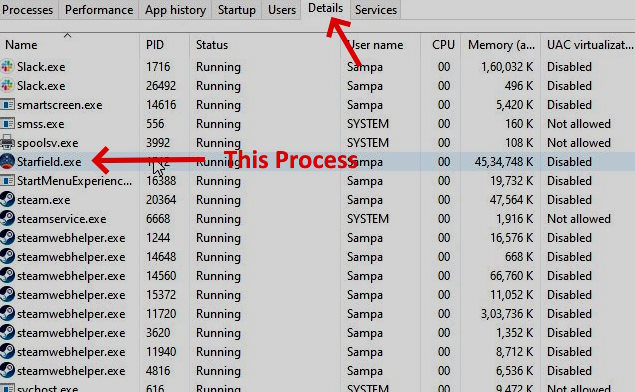Click the steamservice.exe icon

coord(7,219)
